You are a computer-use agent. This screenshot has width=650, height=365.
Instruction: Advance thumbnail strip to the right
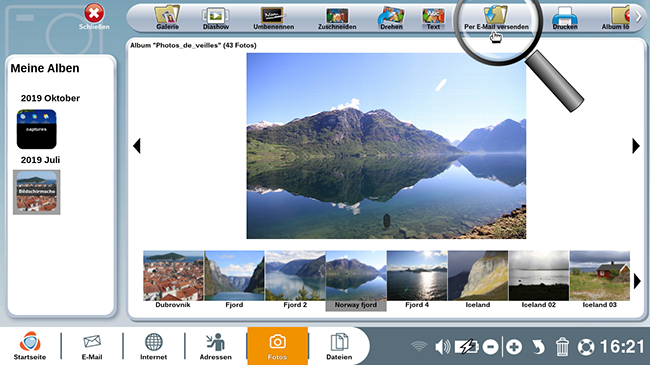(x=637, y=281)
